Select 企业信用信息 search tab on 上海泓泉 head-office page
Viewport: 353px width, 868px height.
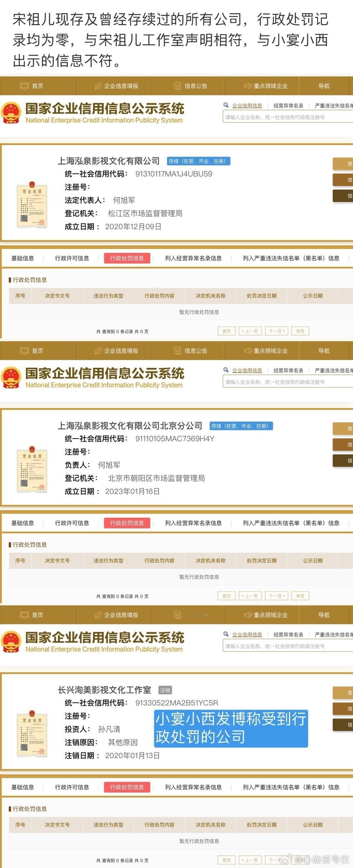pos(247,106)
